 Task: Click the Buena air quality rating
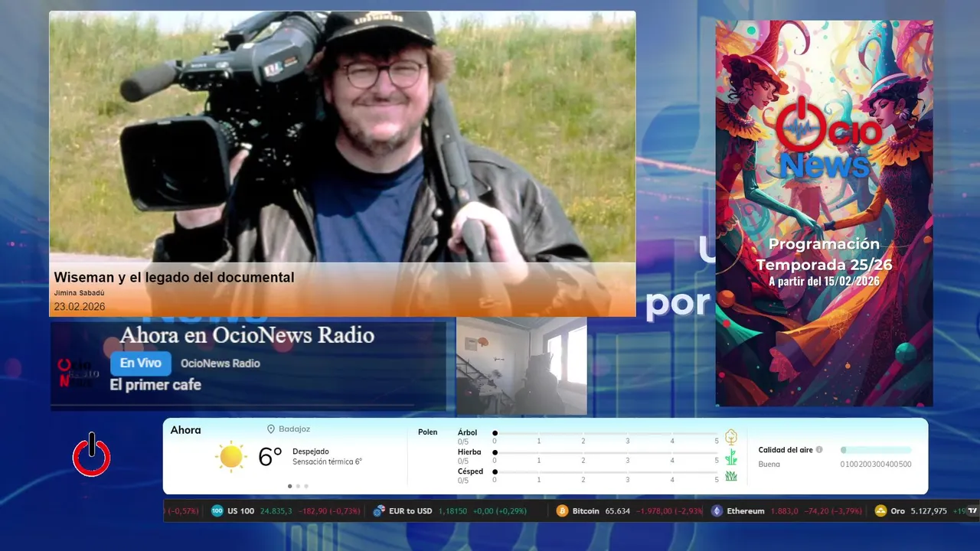[769, 464]
